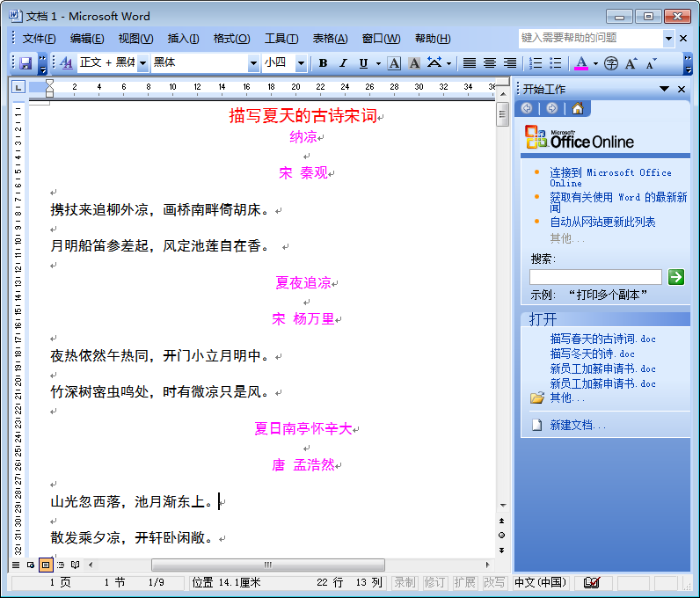Open the font color dropdown arrow
Viewport: 700px width, 598px height.
click(595, 63)
